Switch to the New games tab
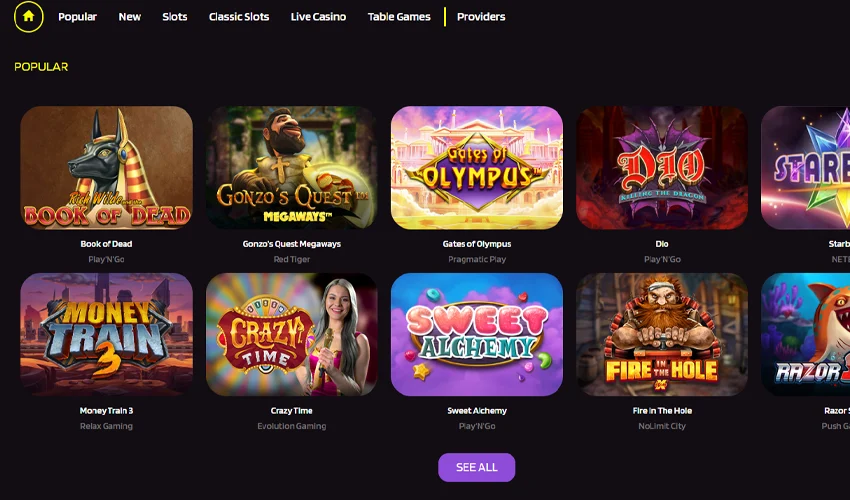Viewport: 850px width, 500px height. [x=130, y=17]
